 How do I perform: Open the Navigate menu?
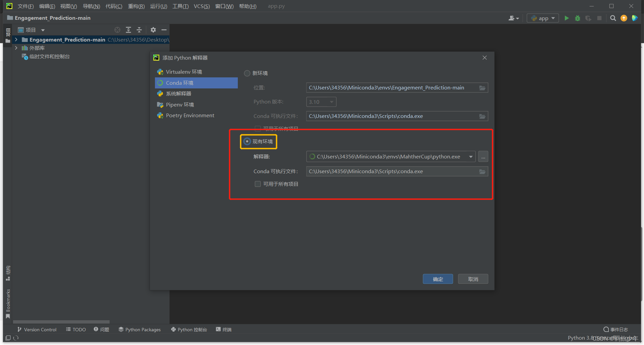coord(91,6)
